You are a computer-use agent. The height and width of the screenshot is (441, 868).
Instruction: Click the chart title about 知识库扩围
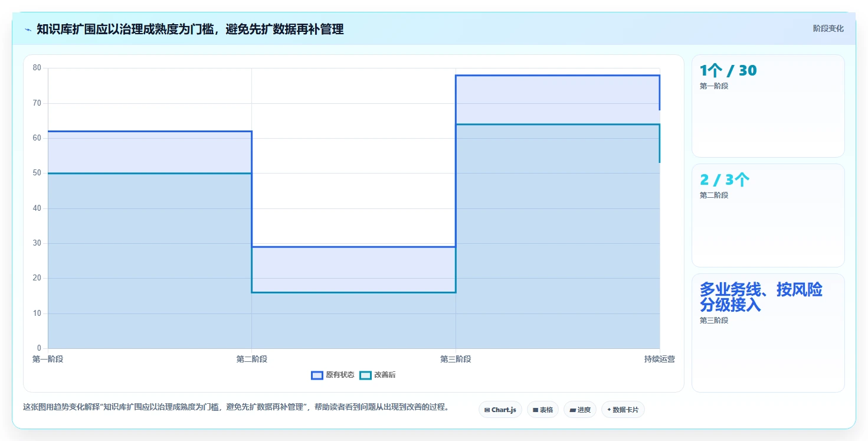190,29
